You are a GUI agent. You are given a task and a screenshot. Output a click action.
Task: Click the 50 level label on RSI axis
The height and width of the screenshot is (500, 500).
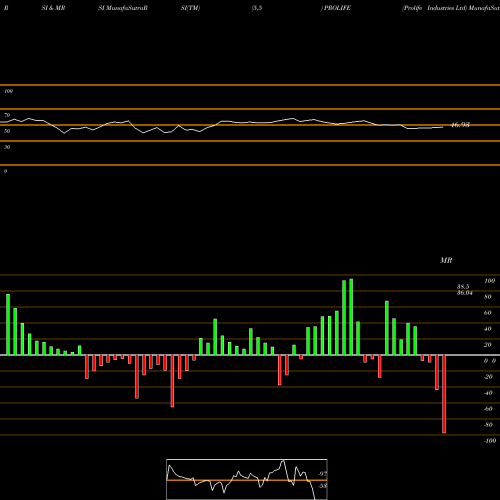(7, 131)
